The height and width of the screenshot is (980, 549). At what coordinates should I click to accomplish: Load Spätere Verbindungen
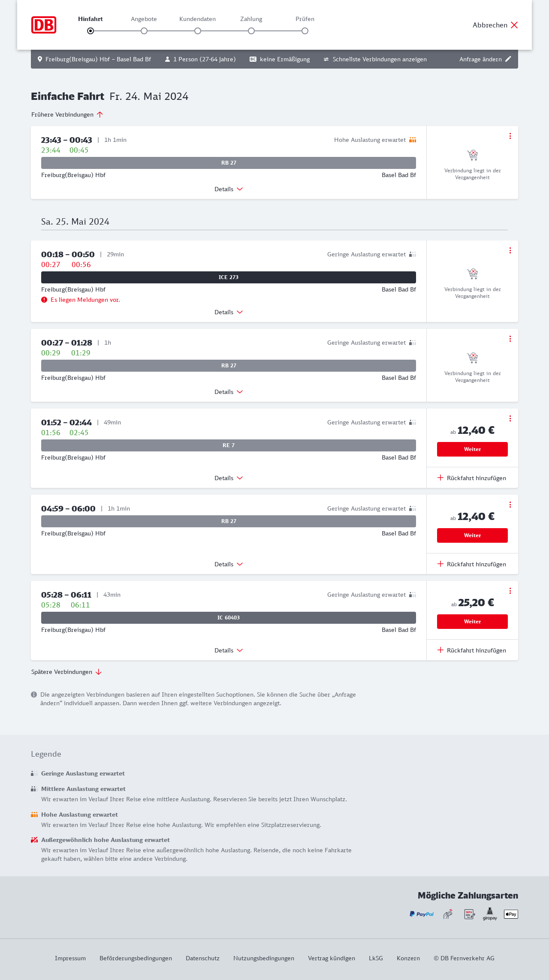66,672
